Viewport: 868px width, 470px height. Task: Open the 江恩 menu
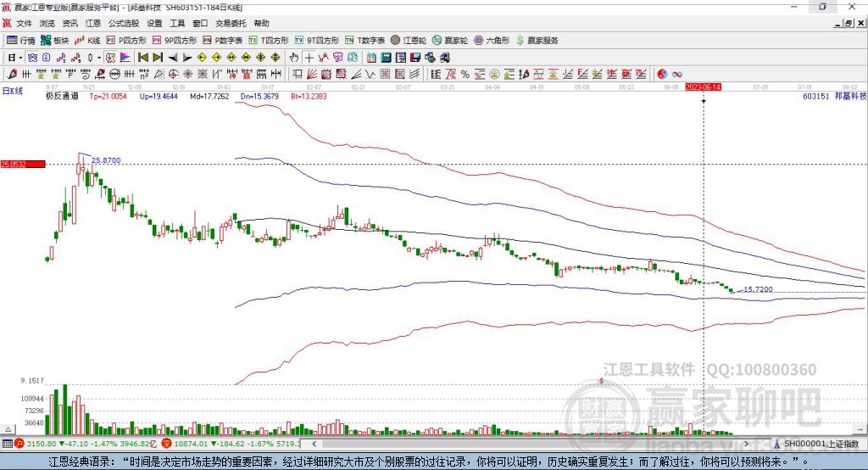[x=93, y=23]
